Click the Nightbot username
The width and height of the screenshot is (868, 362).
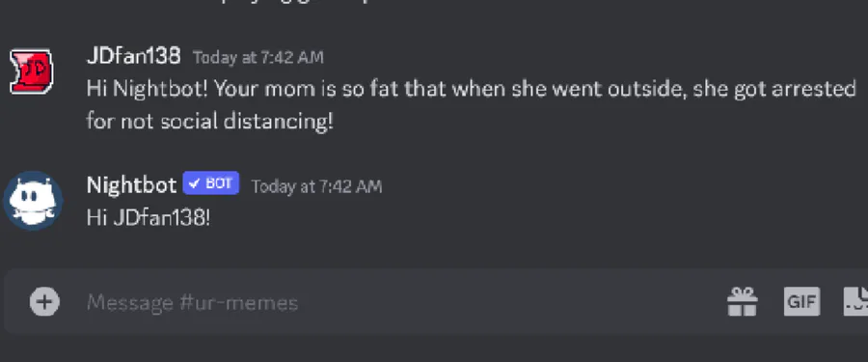[x=132, y=184]
